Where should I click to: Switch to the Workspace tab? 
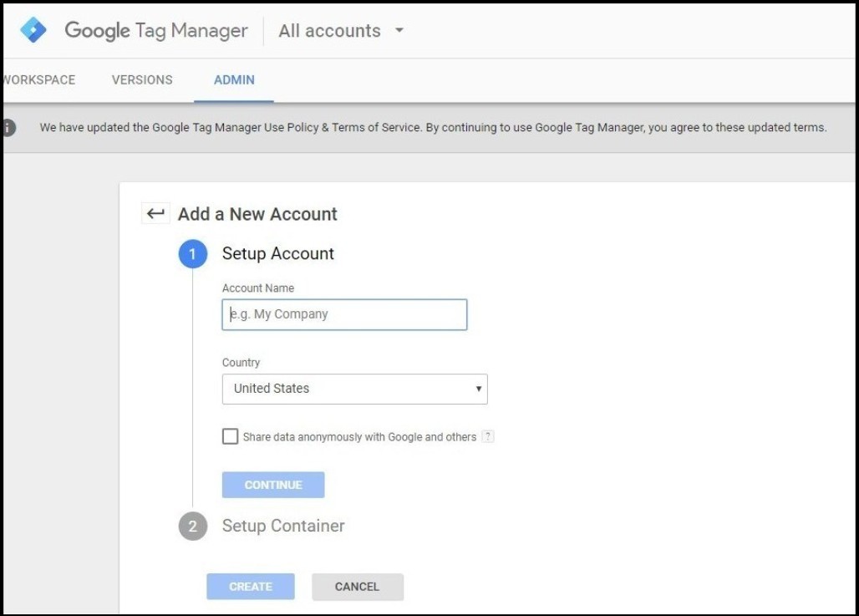click(39, 80)
